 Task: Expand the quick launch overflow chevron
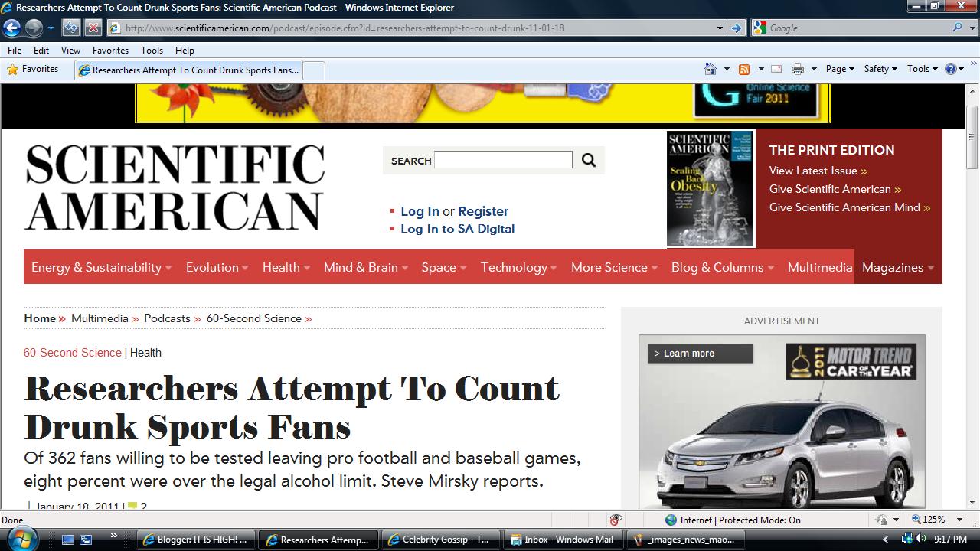(114, 536)
